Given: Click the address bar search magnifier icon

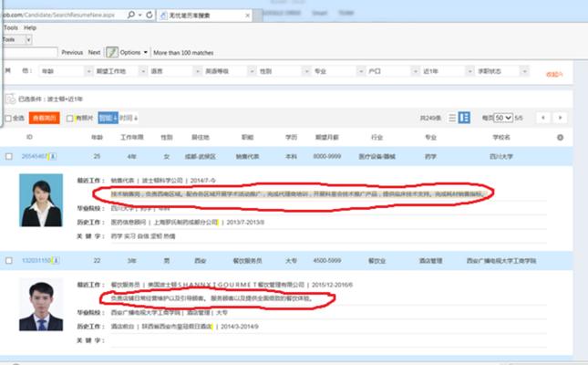Looking at the screenshot, I should coord(131,15).
